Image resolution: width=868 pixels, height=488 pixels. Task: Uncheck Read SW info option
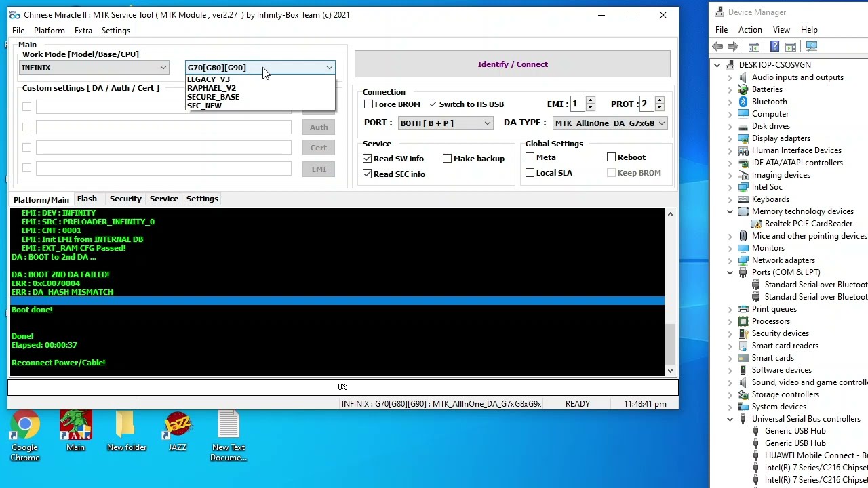click(x=368, y=159)
